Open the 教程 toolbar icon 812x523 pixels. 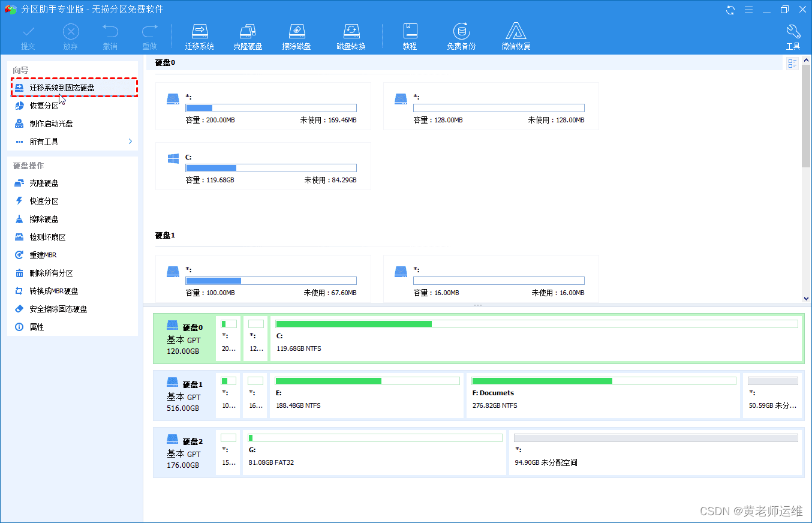[410, 37]
